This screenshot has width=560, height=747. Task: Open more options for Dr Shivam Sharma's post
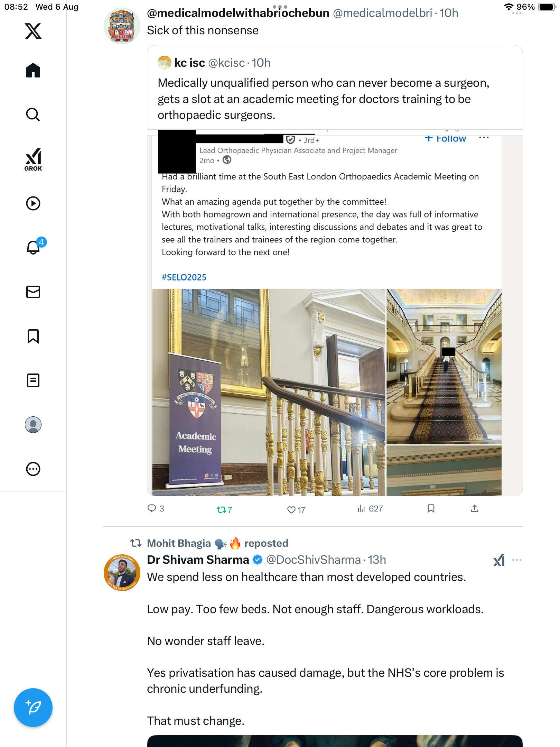516,560
